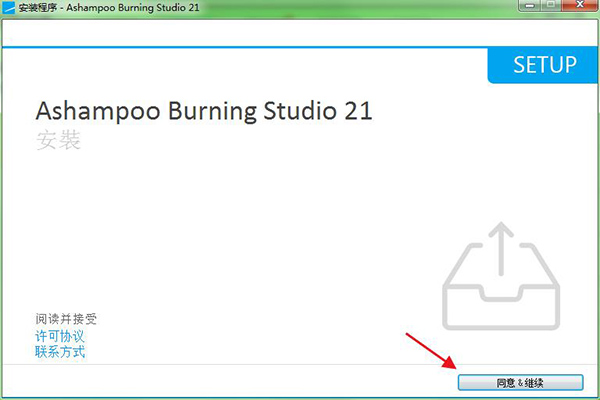Close the Ashampoo setup window
Screen dimensions: 600x400
click(580, 5)
